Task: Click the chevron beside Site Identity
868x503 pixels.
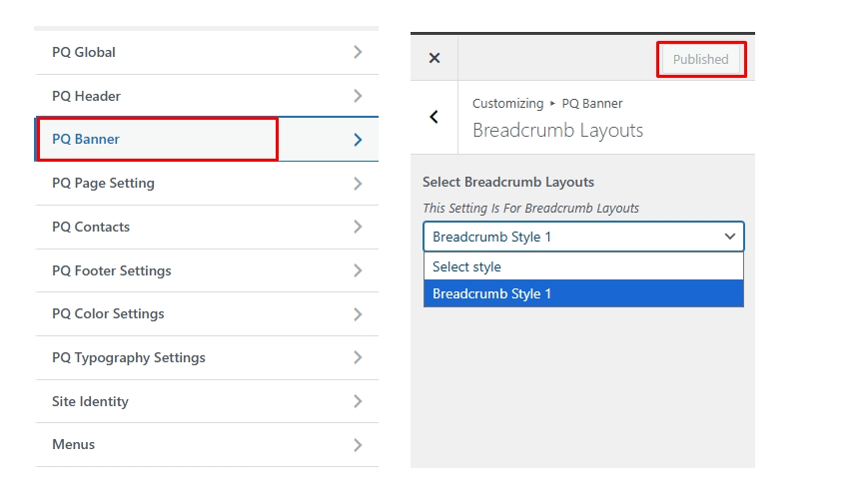Action: click(x=358, y=401)
